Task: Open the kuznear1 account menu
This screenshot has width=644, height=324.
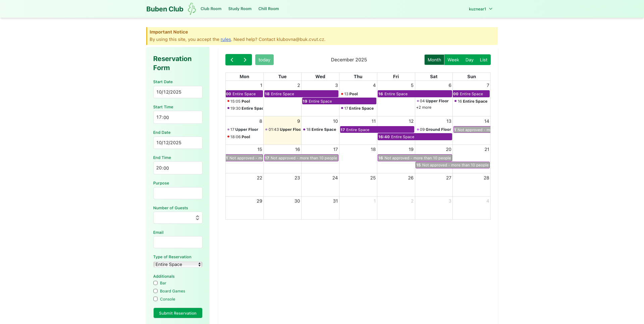Action: [x=480, y=9]
